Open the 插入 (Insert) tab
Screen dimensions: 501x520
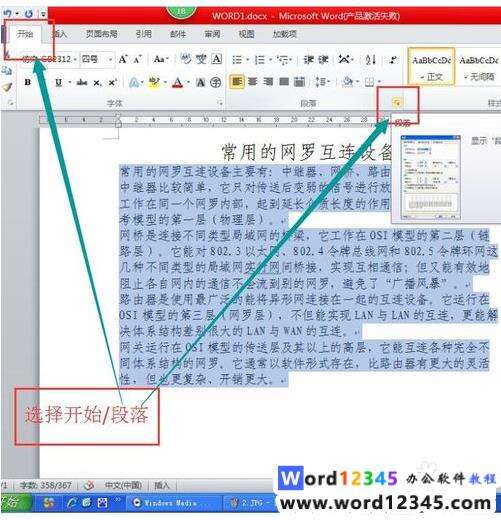(59, 34)
